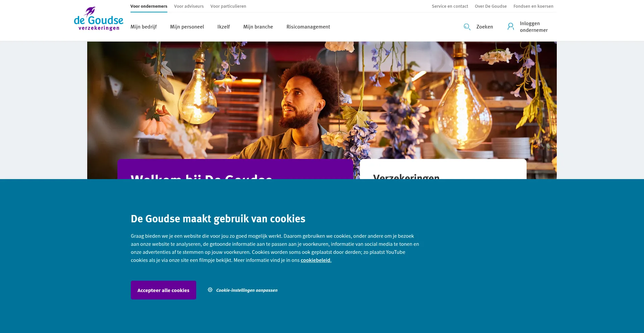Switch to the Voor adviseurs tab
The width and height of the screenshot is (644, 333).
tap(189, 6)
